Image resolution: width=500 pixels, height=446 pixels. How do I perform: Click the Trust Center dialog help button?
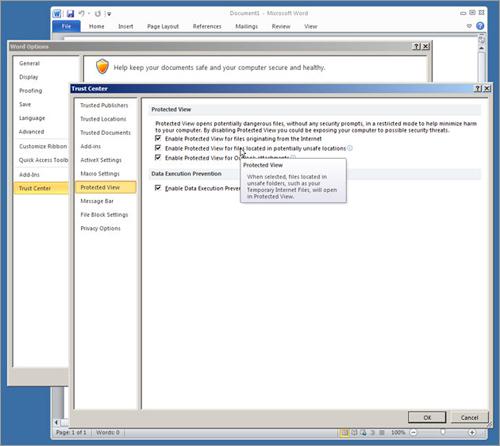click(x=478, y=88)
